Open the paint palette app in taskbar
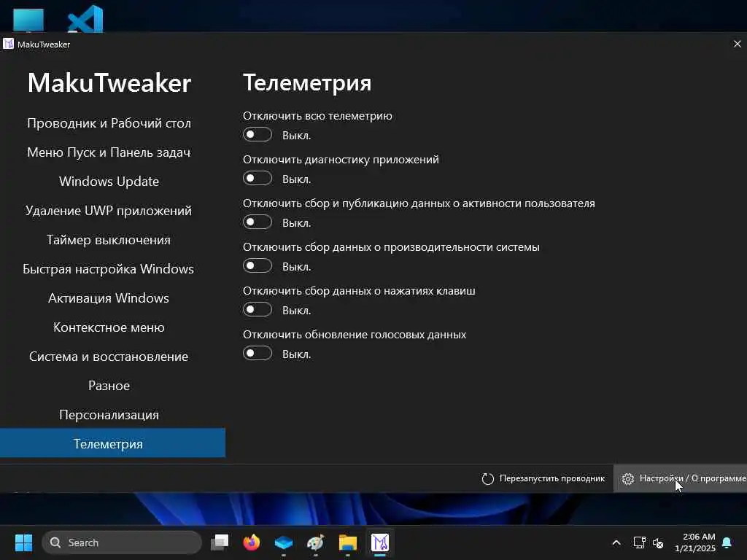 [315, 542]
